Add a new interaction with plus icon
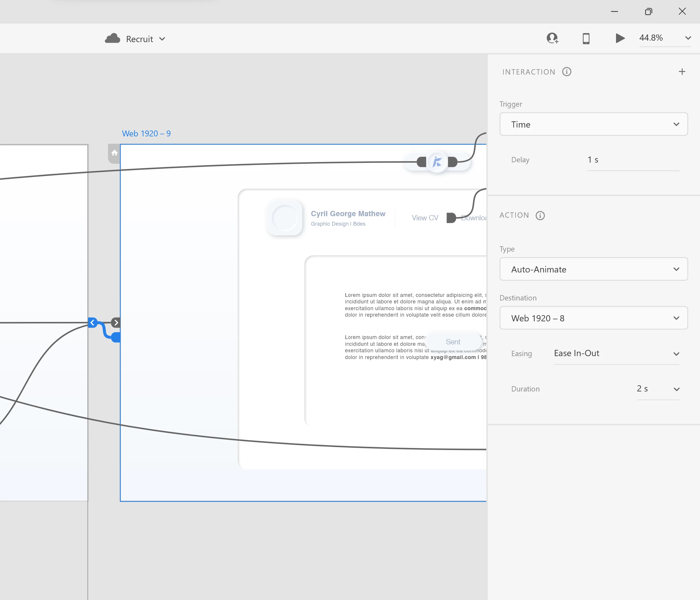 click(x=682, y=72)
